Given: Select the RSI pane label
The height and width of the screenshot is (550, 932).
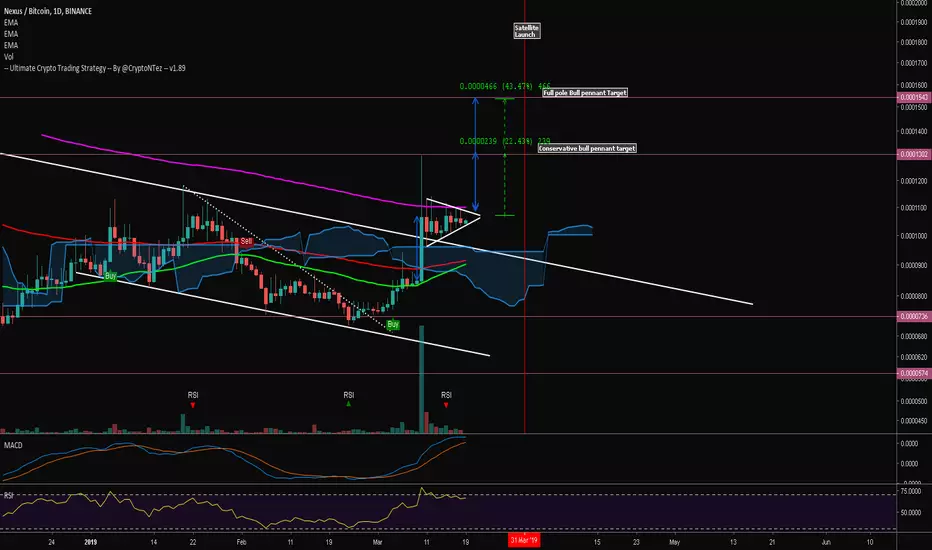Looking at the screenshot, I should [9, 495].
